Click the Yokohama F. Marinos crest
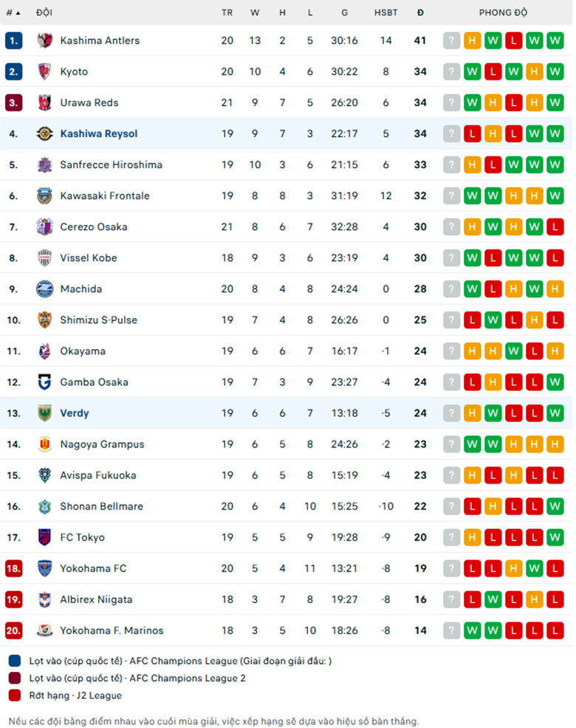576x728 pixels. point(44,631)
